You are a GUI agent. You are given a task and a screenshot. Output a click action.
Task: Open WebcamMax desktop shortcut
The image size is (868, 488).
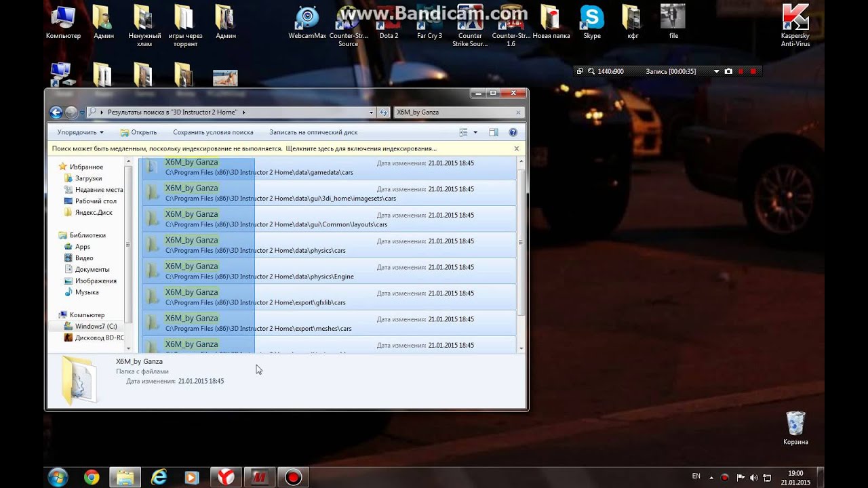tap(307, 22)
